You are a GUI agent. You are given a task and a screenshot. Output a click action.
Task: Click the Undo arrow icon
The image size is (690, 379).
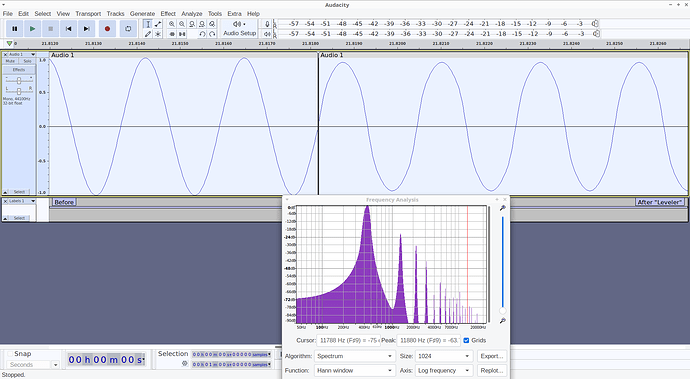202,34
